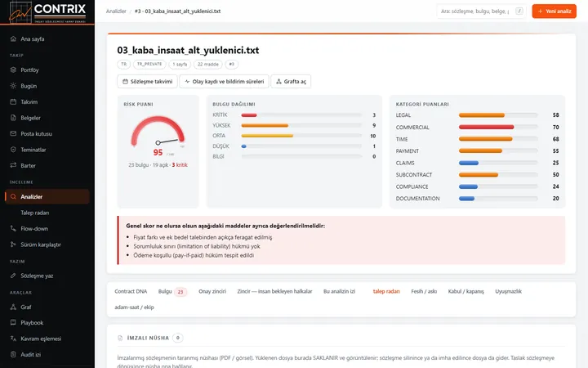Click the Commercial category score bar

(x=498, y=127)
